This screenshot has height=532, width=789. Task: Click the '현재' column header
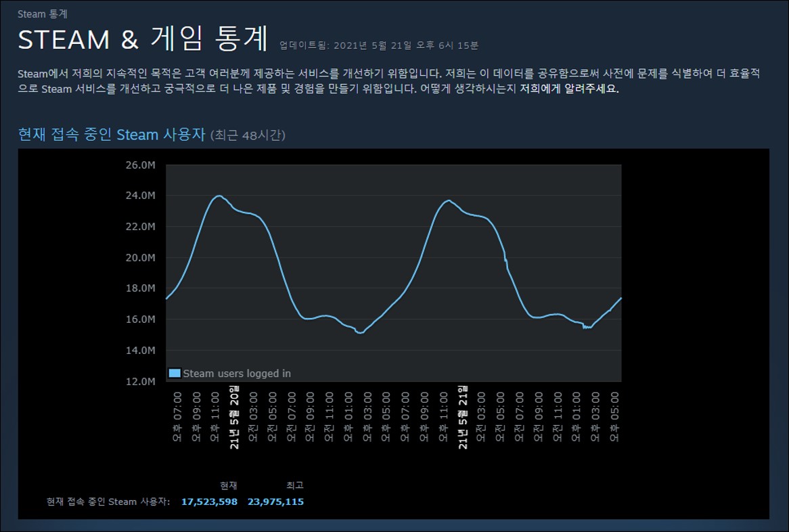229,486
